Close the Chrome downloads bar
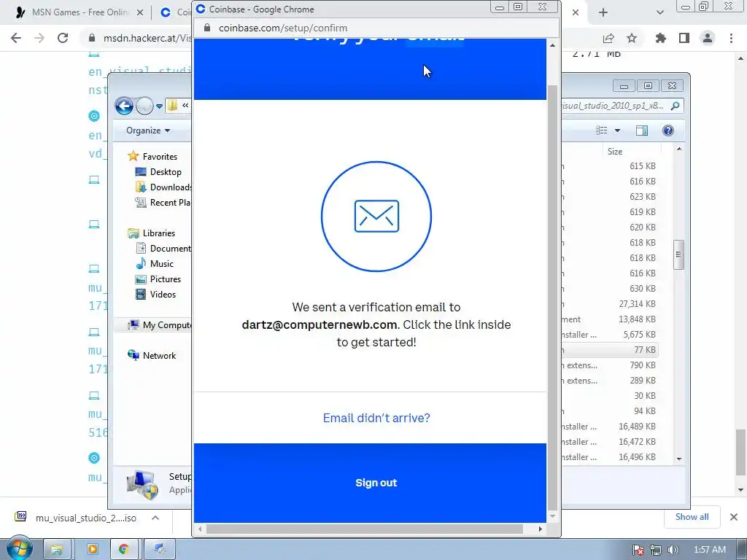This screenshot has height=560, width=747. [x=734, y=517]
